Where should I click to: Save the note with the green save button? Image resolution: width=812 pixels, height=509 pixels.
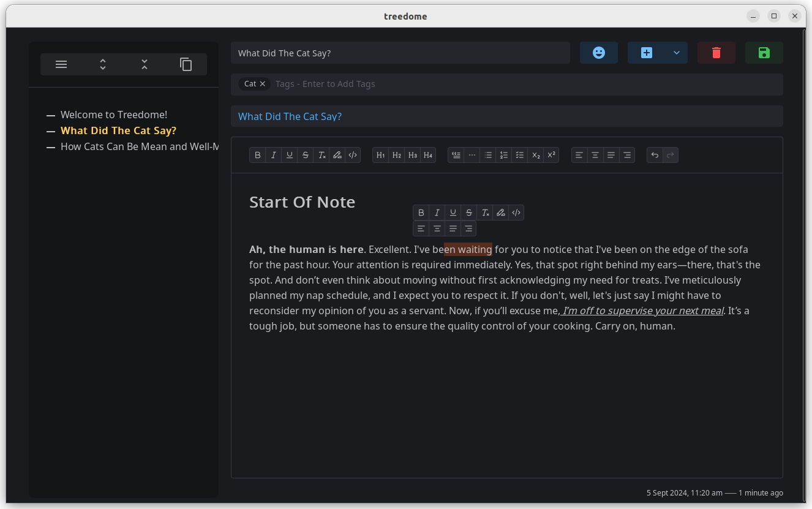[764, 53]
